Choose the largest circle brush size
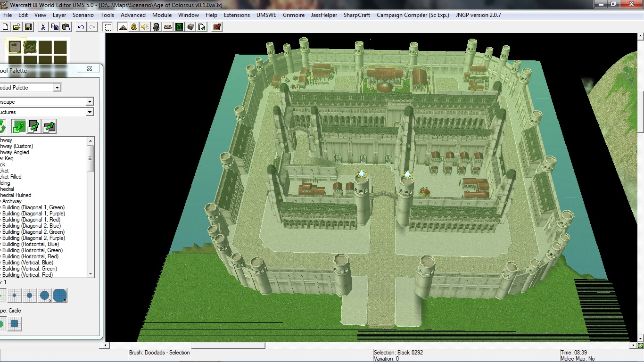Image resolution: width=644 pixels, height=362 pixels. pyautogui.click(x=60, y=296)
